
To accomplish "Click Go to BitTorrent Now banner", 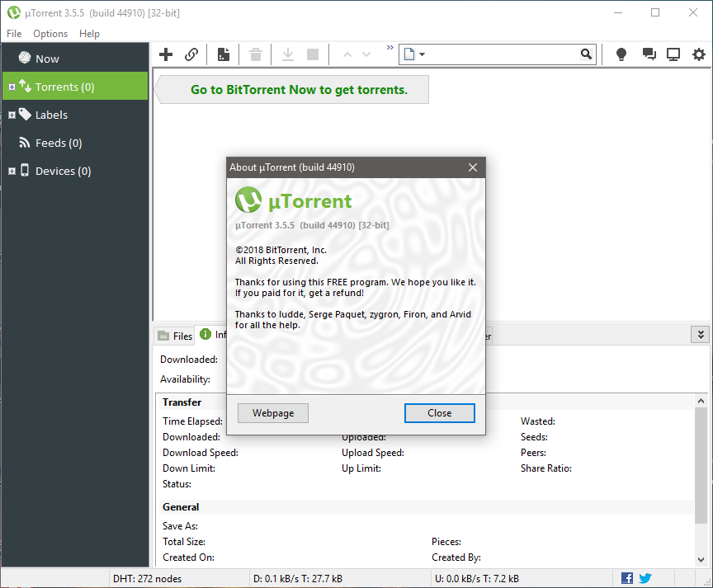I will point(291,90).
